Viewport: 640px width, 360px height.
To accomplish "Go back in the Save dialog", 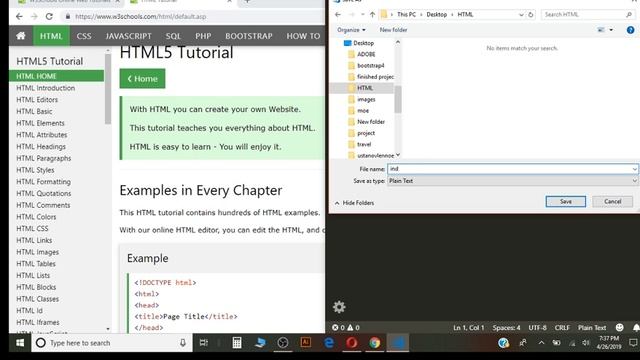I will (x=338, y=15).
